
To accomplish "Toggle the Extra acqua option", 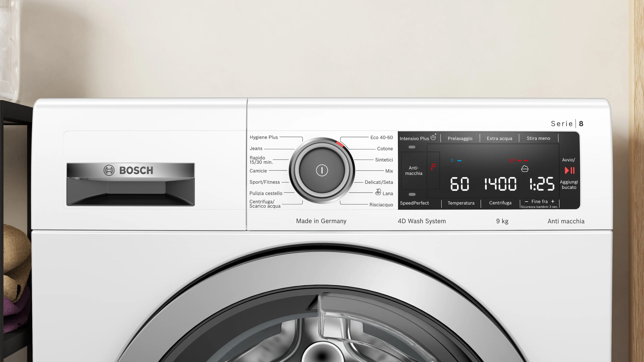I will tap(499, 138).
